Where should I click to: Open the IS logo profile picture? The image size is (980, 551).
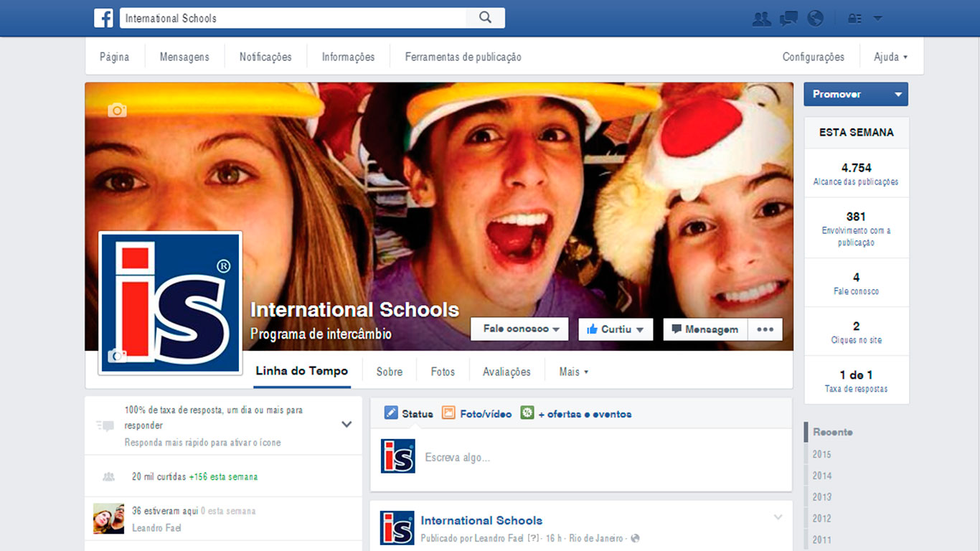[x=170, y=303]
